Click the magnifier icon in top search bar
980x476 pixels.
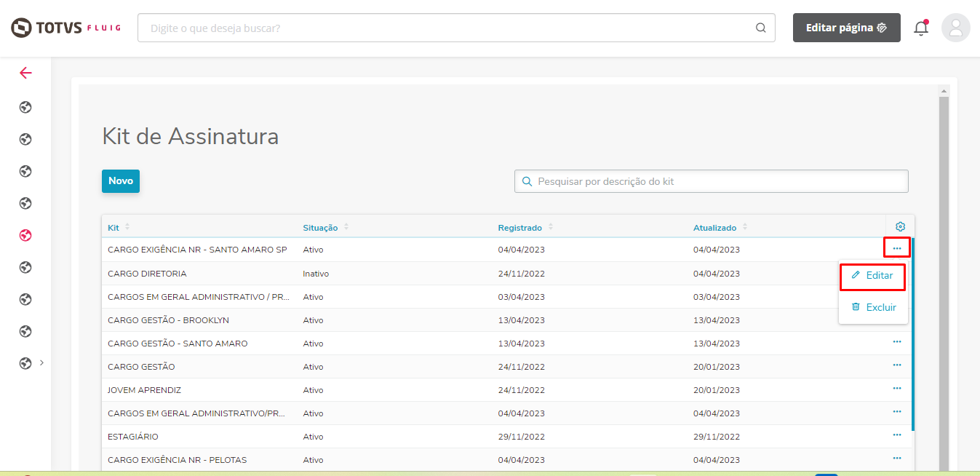[x=760, y=28]
